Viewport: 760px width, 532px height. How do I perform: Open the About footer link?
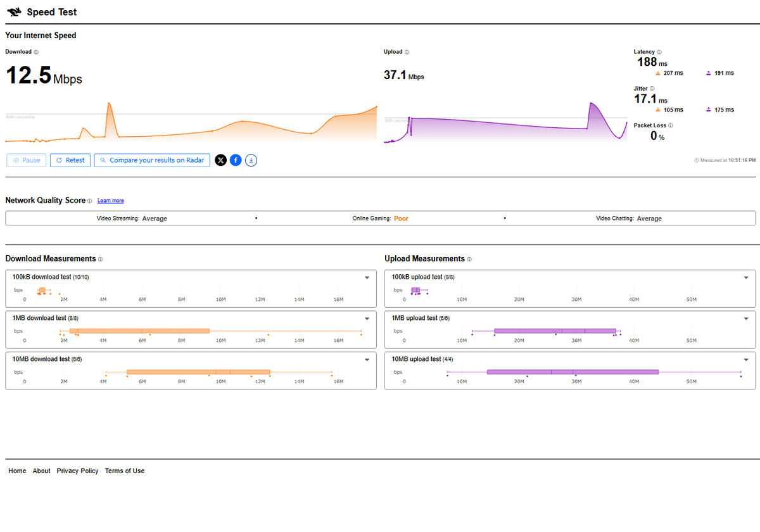click(42, 471)
